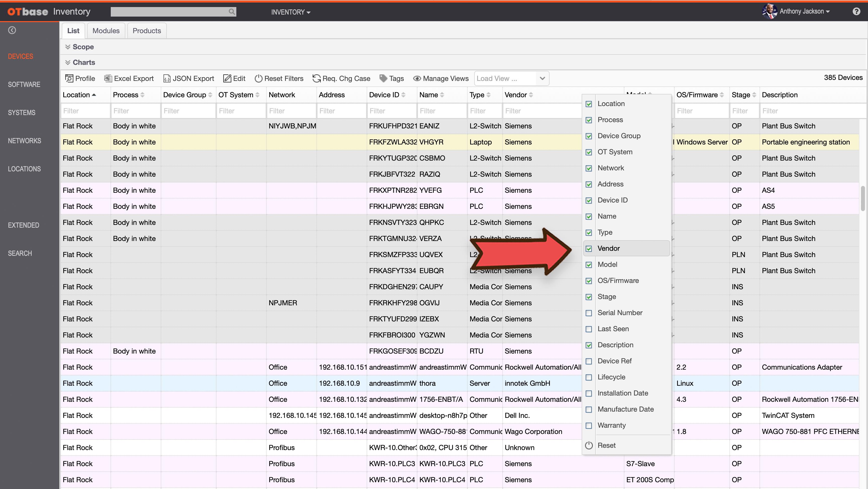Click the Reset power icon in column menu
The image size is (868, 489).
click(589, 446)
